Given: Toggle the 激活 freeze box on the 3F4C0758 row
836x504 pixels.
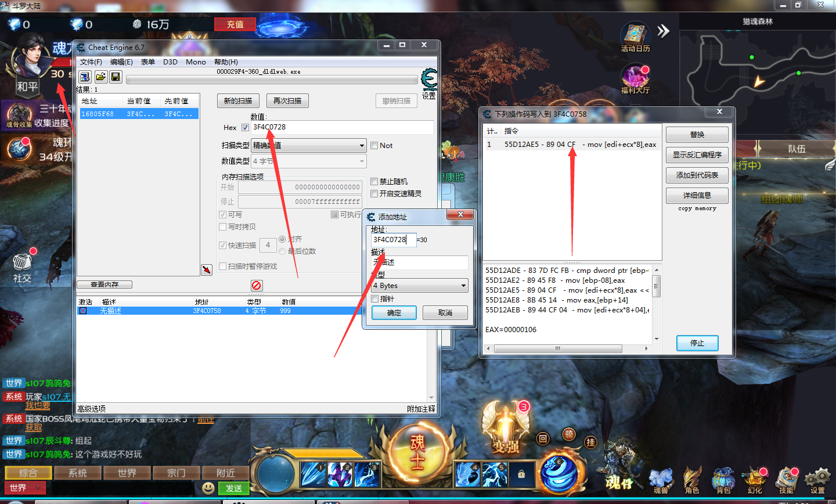Looking at the screenshot, I should coord(83,311).
